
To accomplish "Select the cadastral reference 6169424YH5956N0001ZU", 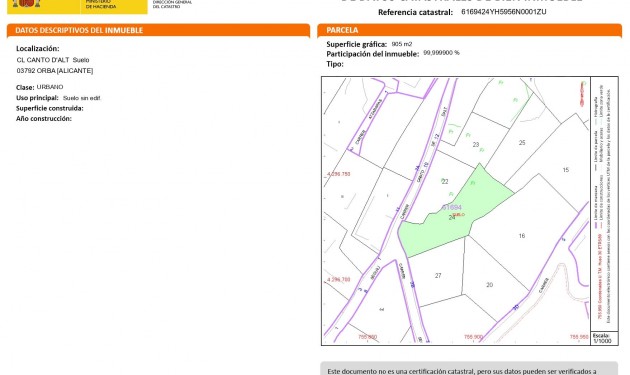I will point(503,12).
